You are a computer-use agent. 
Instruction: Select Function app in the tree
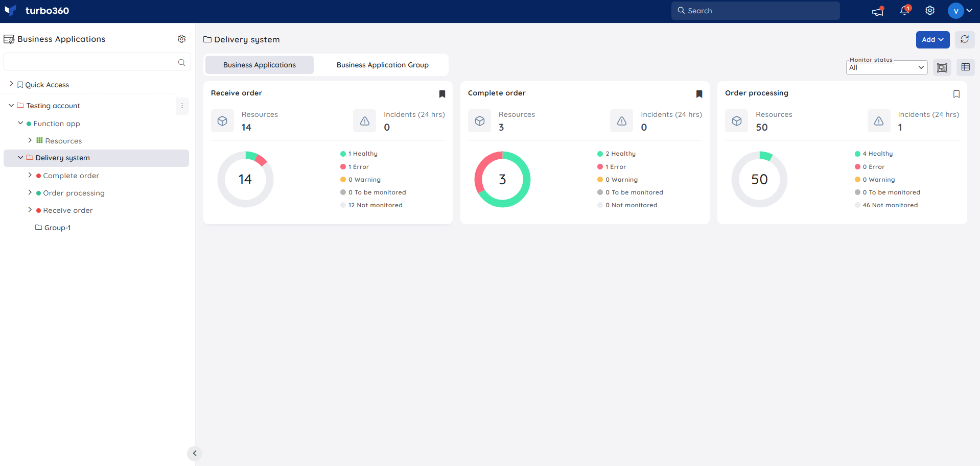click(x=57, y=124)
